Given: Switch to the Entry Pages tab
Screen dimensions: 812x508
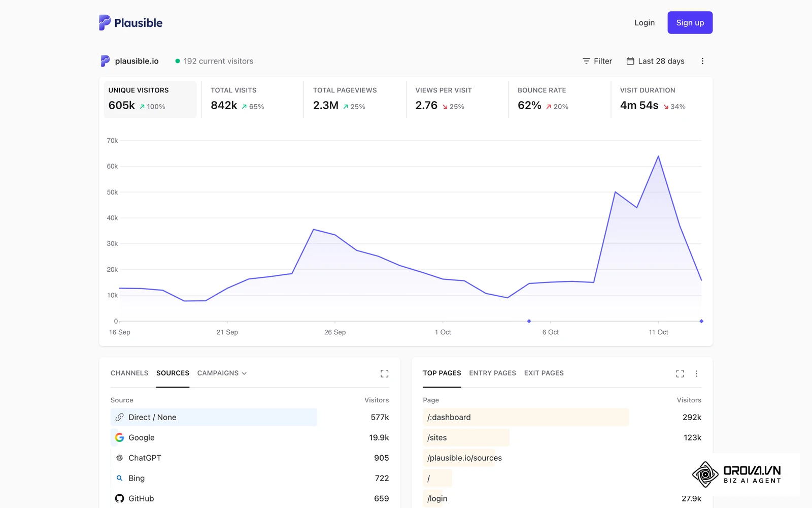Looking at the screenshot, I should click(492, 373).
